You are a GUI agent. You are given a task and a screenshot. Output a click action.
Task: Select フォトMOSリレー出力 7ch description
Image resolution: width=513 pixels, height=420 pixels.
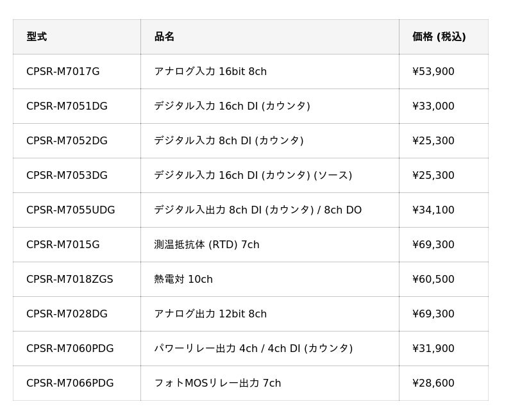pos(217,383)
